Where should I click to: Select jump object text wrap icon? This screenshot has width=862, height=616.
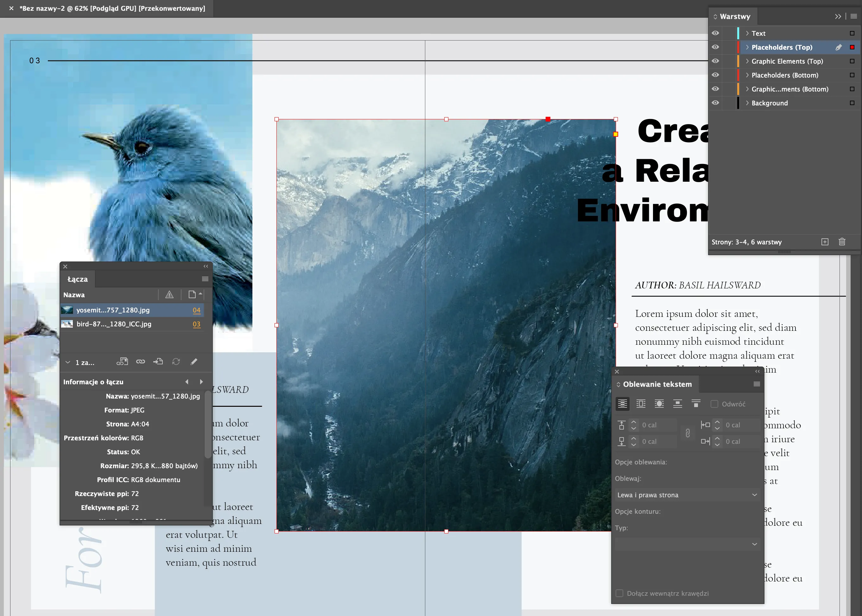point(677,404)
